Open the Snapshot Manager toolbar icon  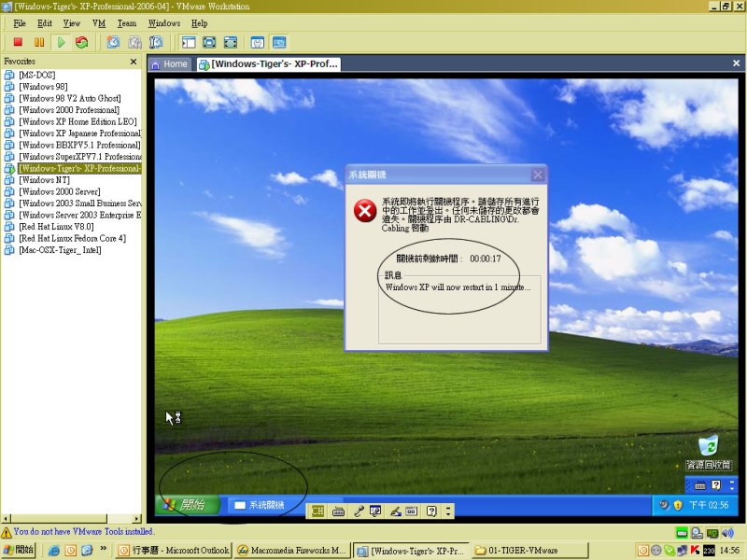click(x=156, y=42)
